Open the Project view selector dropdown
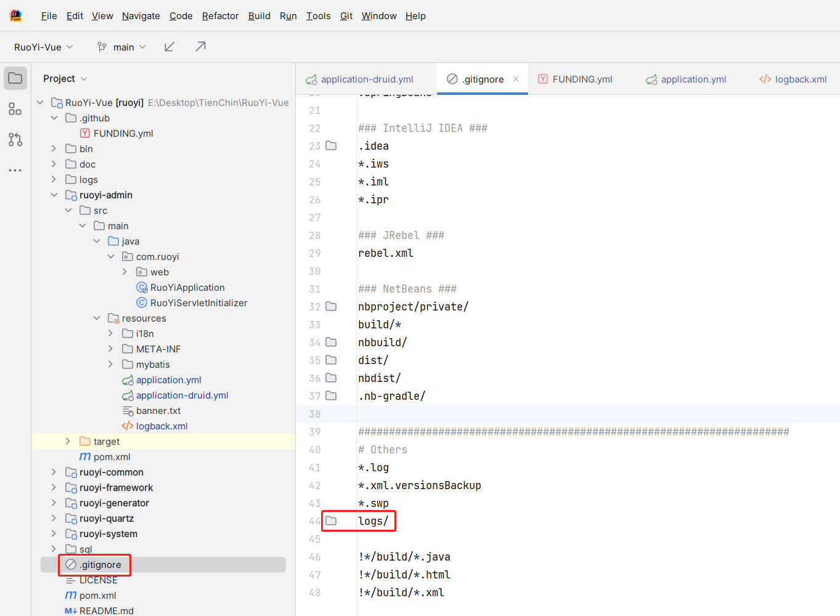This screenshot has width=840, height=616. [65, 78]
